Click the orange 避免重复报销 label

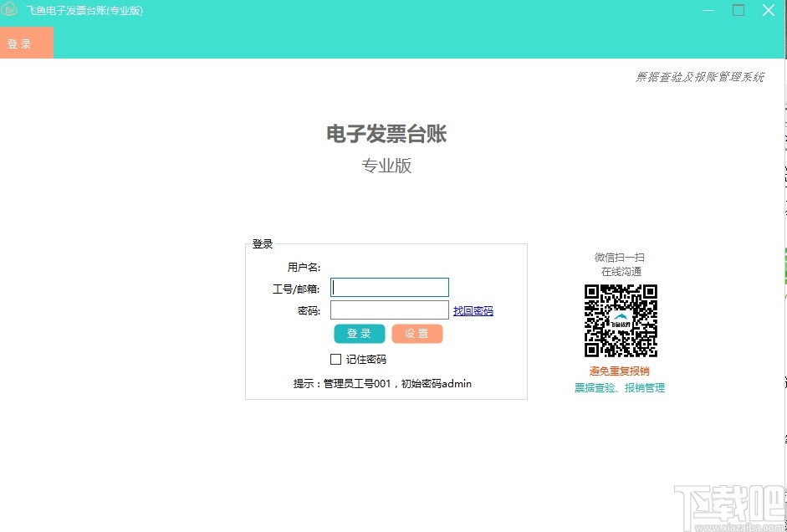pos(620,371)
